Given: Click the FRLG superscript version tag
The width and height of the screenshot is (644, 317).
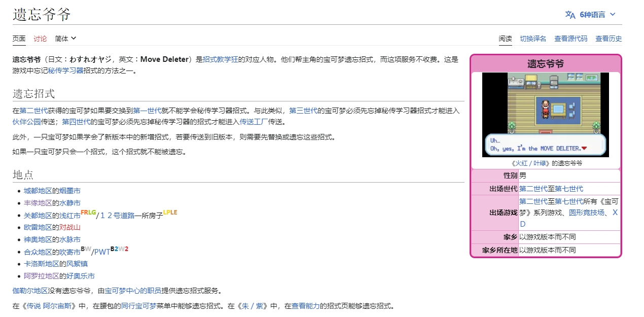Looking at the screenshot, I should tap(88, 213).
